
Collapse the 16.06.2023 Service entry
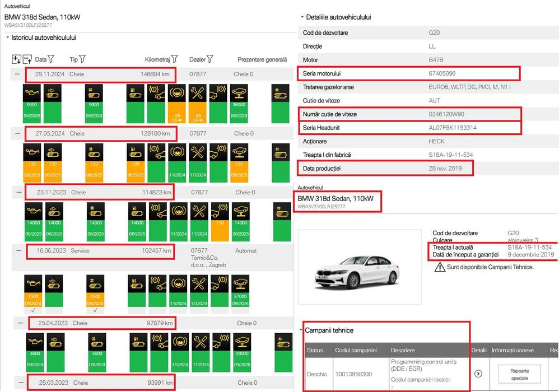(x=19, y=250)
